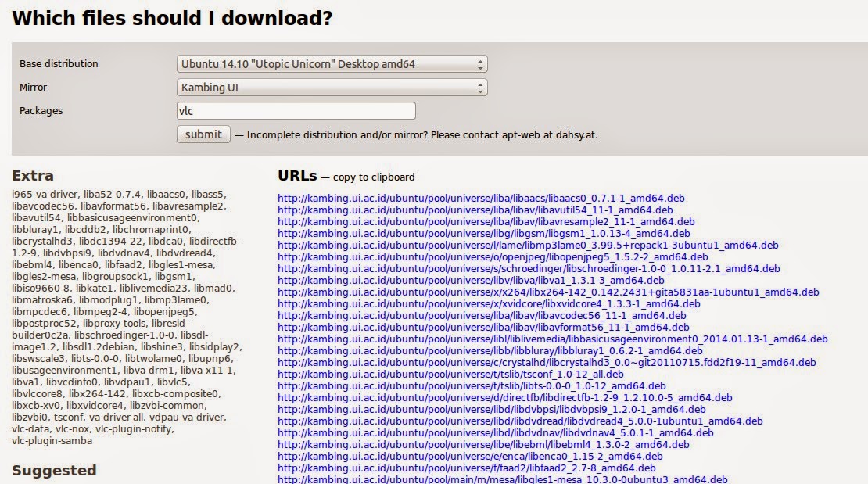
Task: Click the copy to clipboard link
Action: point(374,177)
